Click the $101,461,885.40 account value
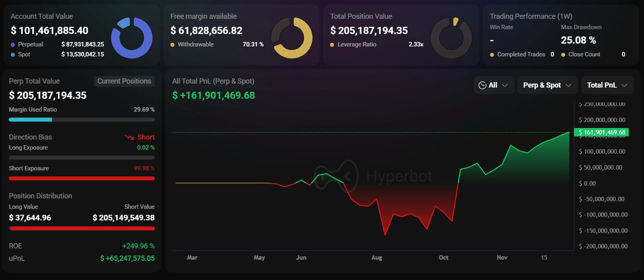Screen dimensions: 644x280 point(49,31)
